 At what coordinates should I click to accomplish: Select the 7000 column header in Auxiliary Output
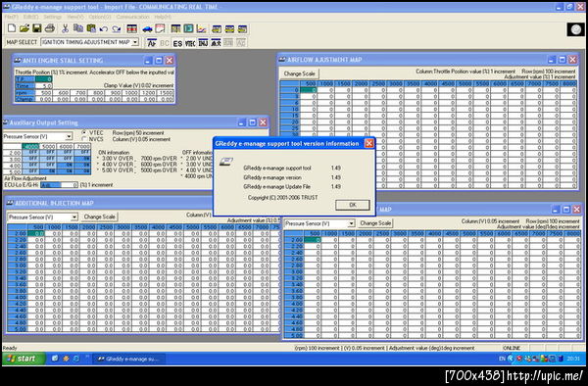82,147
